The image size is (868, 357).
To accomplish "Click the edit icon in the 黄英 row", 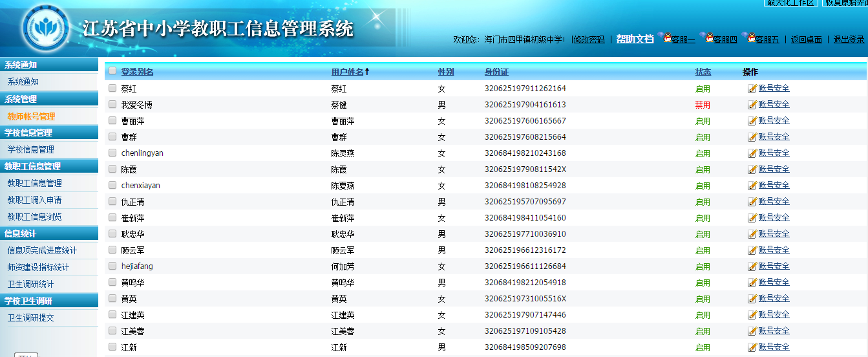I will click(x=752, y=299).
